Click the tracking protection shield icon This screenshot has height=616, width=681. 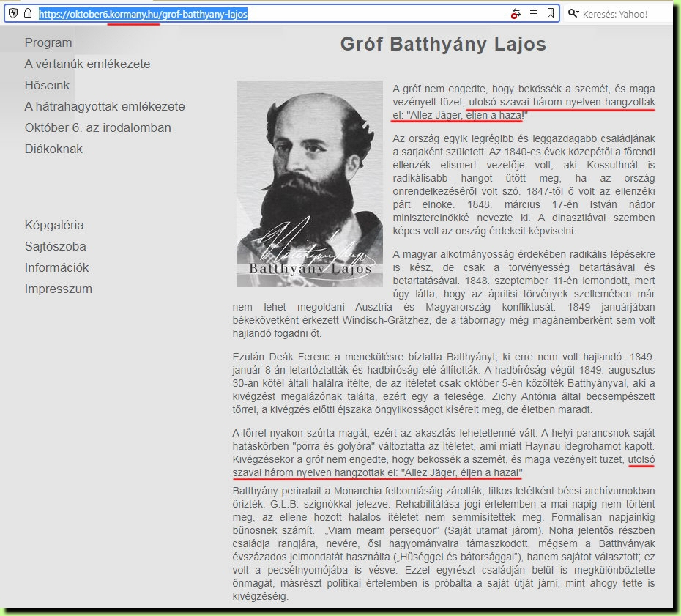[13, 13]
